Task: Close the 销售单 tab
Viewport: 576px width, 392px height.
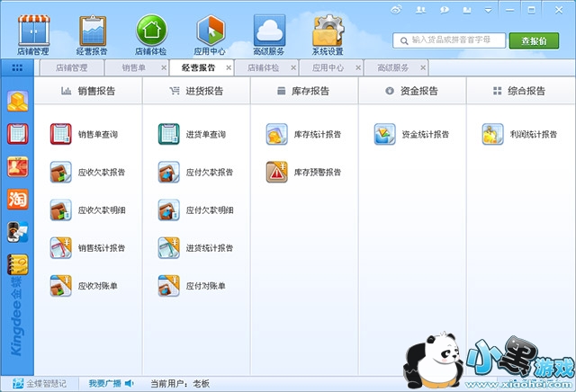Action: (164, 67)
